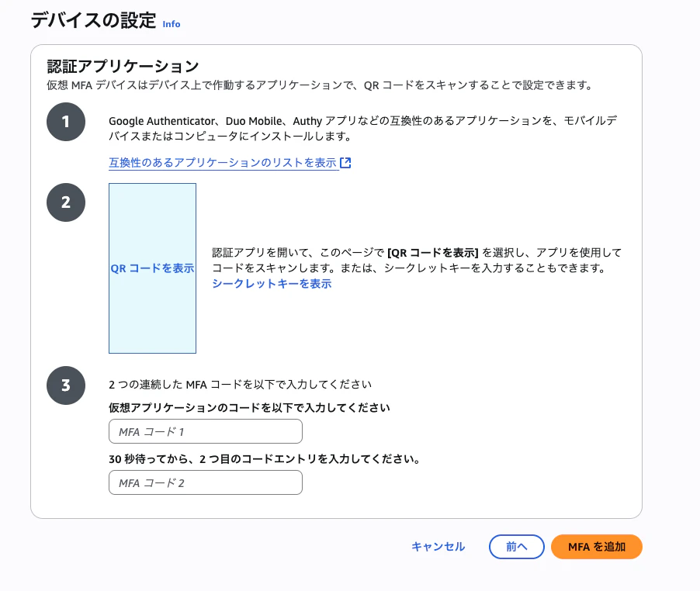Focus the MFA コード 1 input field
Viewport: 700px width, 591px height.
click(206, 431)
